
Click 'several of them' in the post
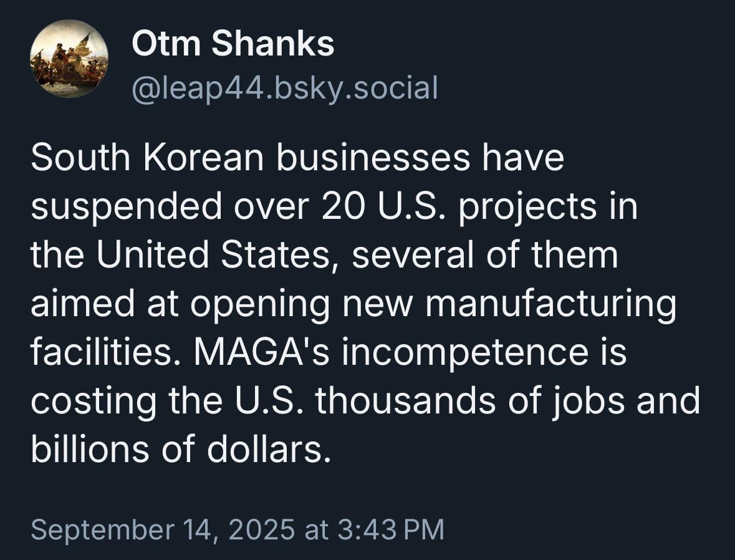click(x=484, y=255)
